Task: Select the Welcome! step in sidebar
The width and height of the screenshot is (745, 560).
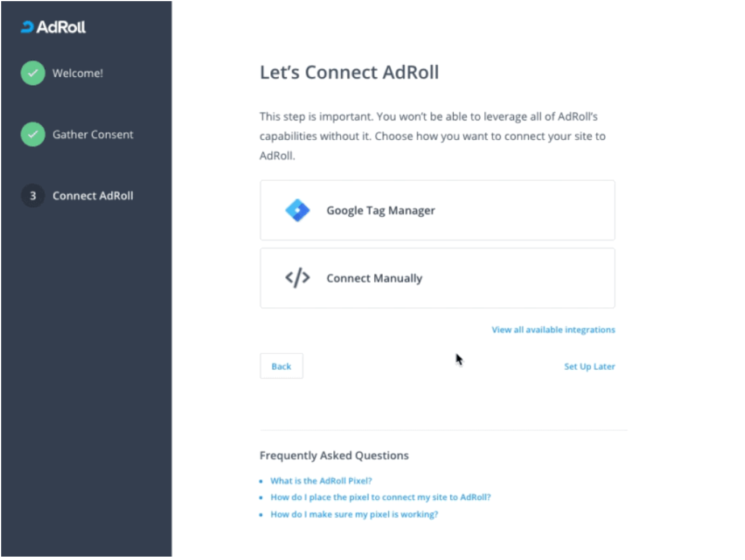Action: coord(78,73)
